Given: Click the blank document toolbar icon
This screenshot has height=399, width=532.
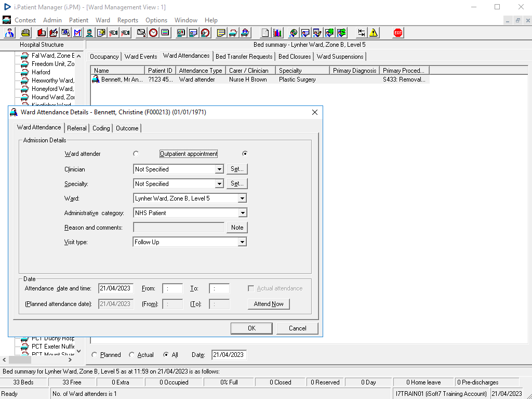Looking at the screenshot, I should pos(265,33).
